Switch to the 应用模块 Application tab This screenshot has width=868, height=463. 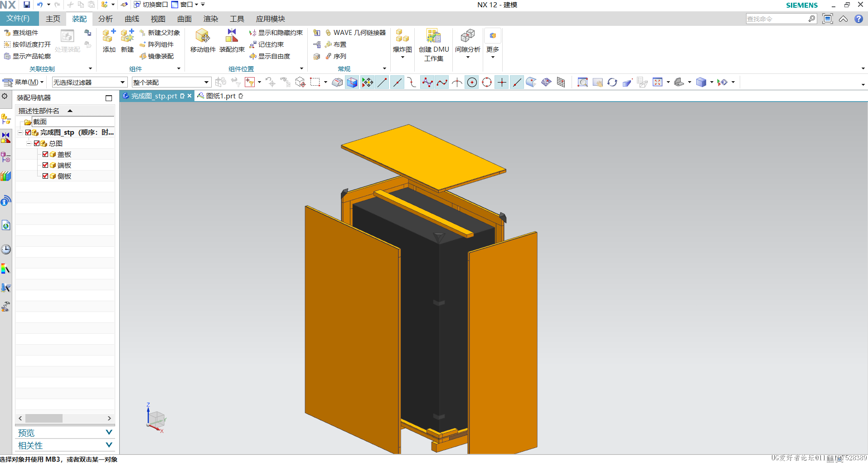(x=270, y=19)
